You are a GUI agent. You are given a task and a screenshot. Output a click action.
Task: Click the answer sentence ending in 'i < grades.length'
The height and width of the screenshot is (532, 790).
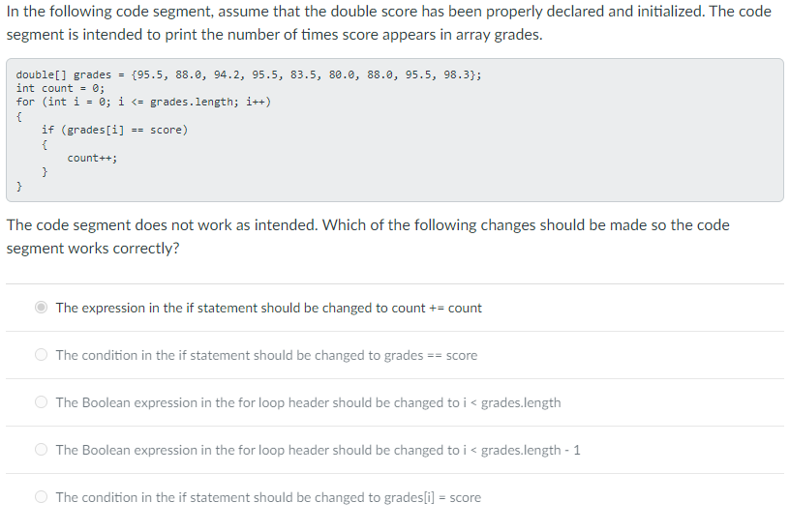click(x=308, y=402)
